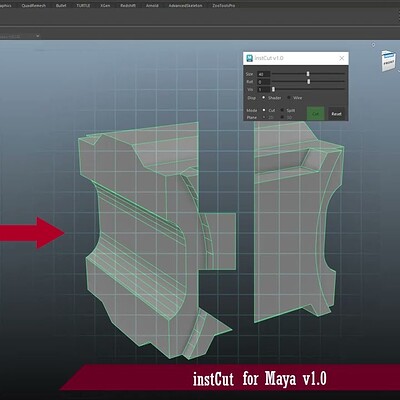Select the 3D plane radio button

[282, 117]
